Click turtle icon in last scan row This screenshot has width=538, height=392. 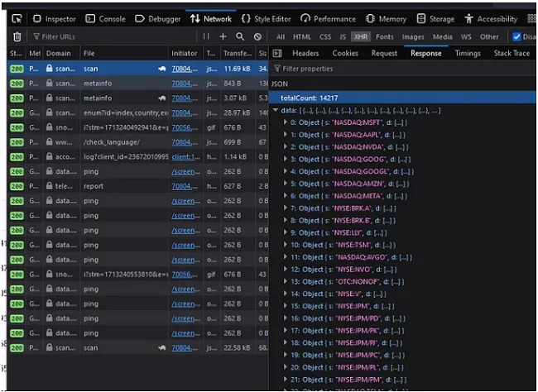coord(161,348)
